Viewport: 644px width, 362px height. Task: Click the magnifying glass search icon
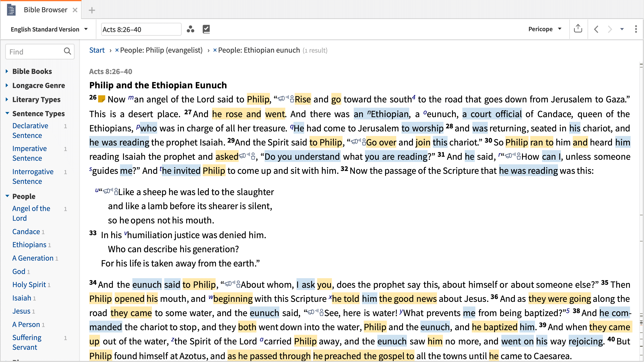(x=67, y=51)
